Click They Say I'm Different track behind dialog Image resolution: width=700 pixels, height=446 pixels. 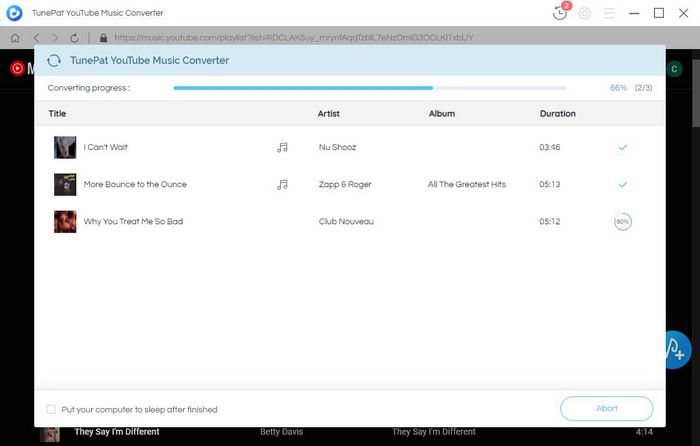pos(117,432)
